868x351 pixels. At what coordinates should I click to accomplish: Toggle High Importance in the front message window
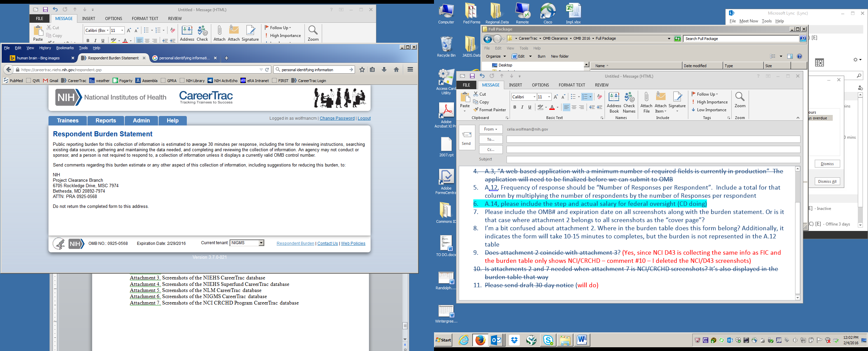(710, 102)
